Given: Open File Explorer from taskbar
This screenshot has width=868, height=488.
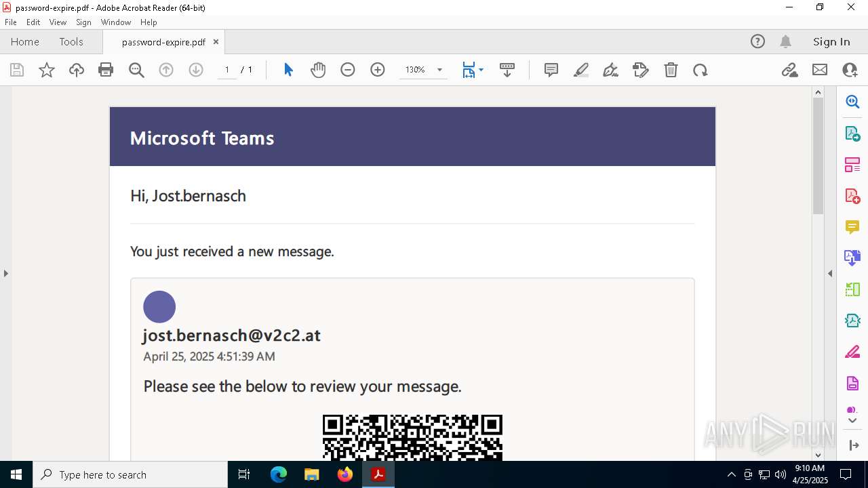Looking at the screenshot, I should [x=311, y=474].
